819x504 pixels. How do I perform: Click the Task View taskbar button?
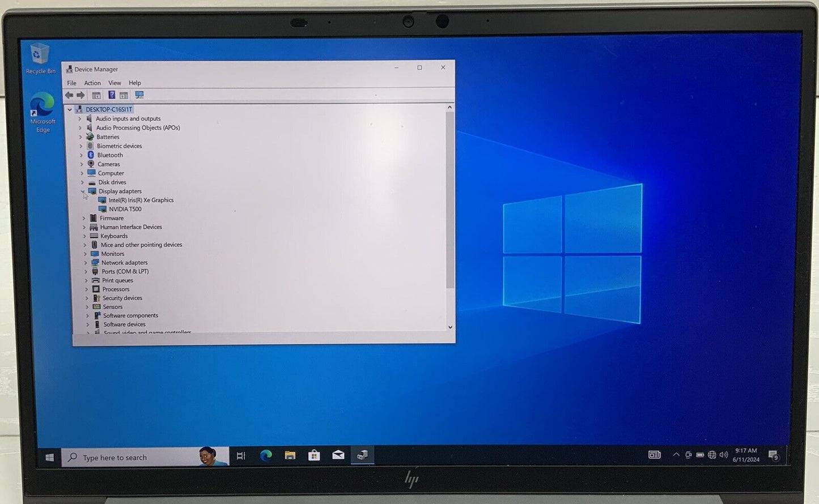tap(241, 456)
